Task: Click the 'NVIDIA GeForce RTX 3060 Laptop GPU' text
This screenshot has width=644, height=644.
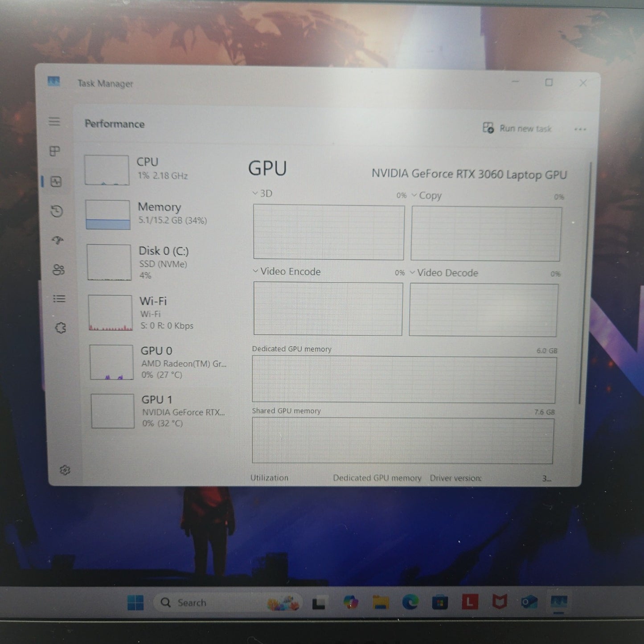Action: click(469, 174)
